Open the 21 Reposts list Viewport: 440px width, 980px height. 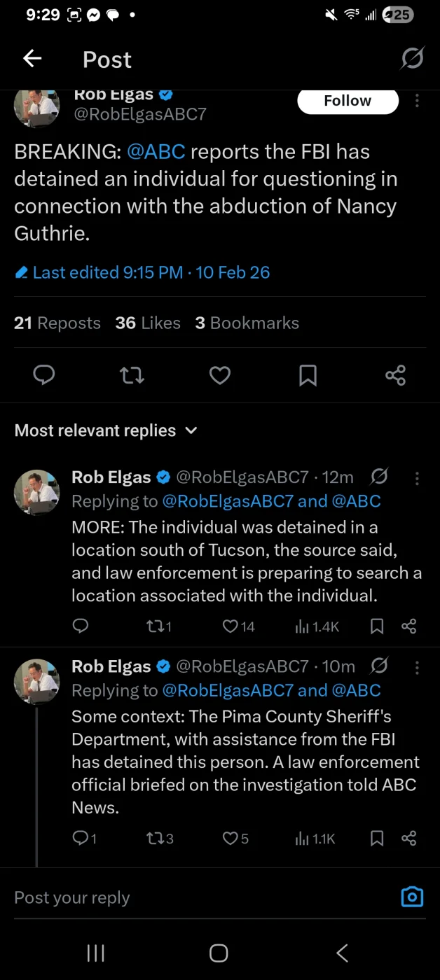57,323
